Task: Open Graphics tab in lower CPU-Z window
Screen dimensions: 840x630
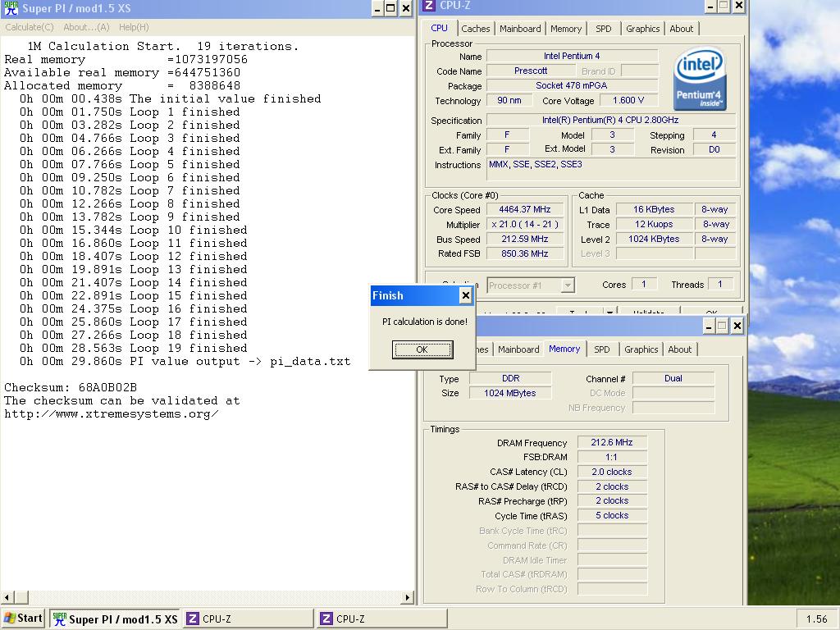Action: tap(641, 349)
